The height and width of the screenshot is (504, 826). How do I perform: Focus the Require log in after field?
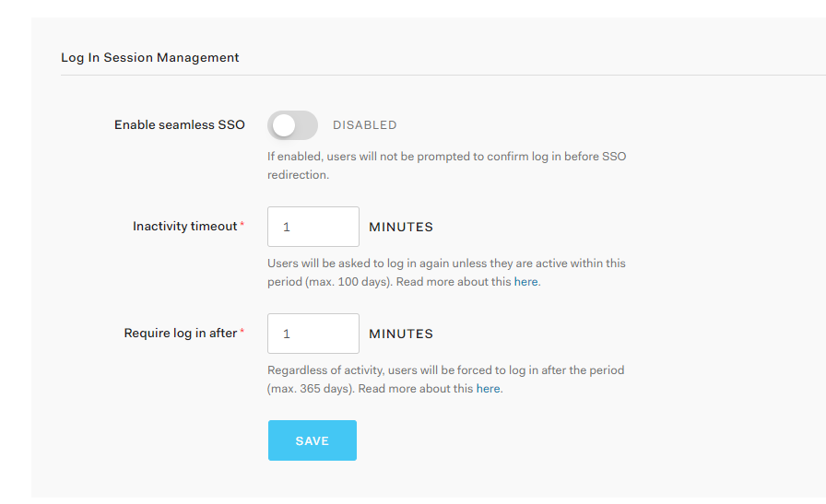(x=313, y=334)
